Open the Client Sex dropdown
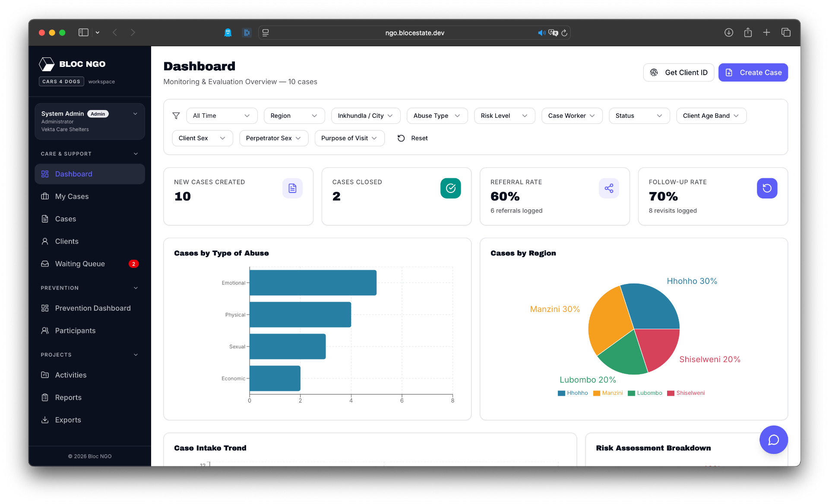This screenshot has height=504, width=829. (x=202, y=138)
